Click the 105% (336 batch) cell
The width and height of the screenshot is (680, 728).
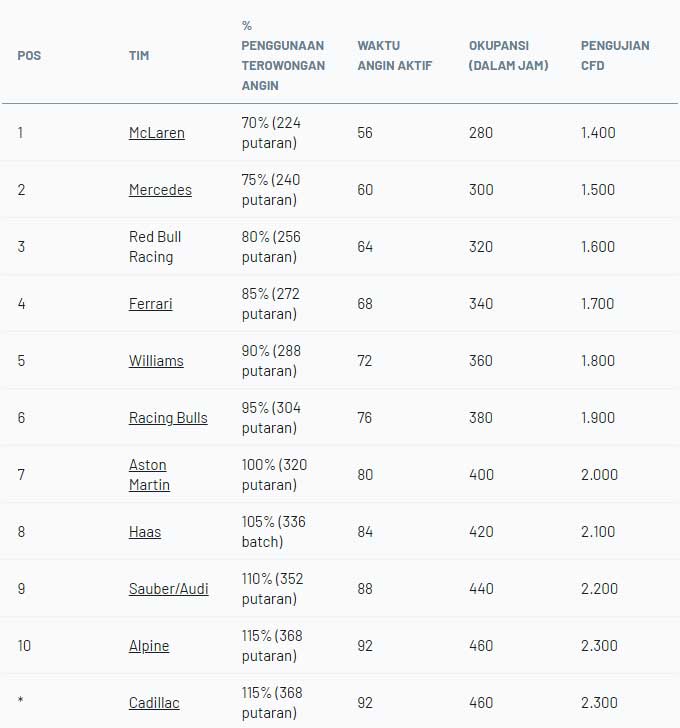coord(273,532)
